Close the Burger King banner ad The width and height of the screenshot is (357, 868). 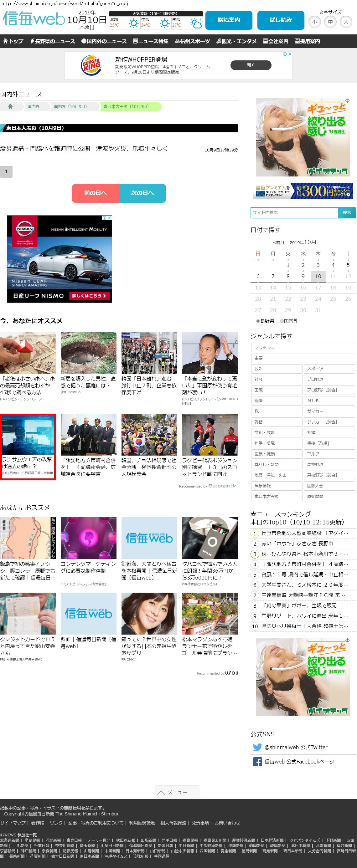coord(290,54)
